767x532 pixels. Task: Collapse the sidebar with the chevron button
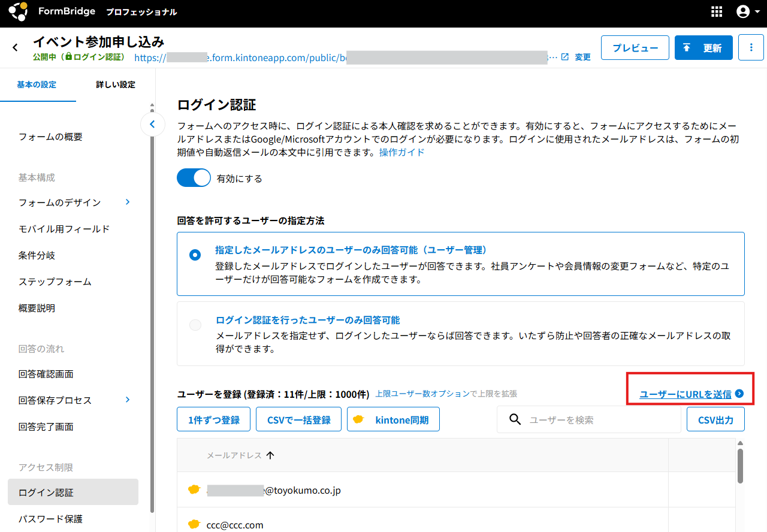coord(152,125)
